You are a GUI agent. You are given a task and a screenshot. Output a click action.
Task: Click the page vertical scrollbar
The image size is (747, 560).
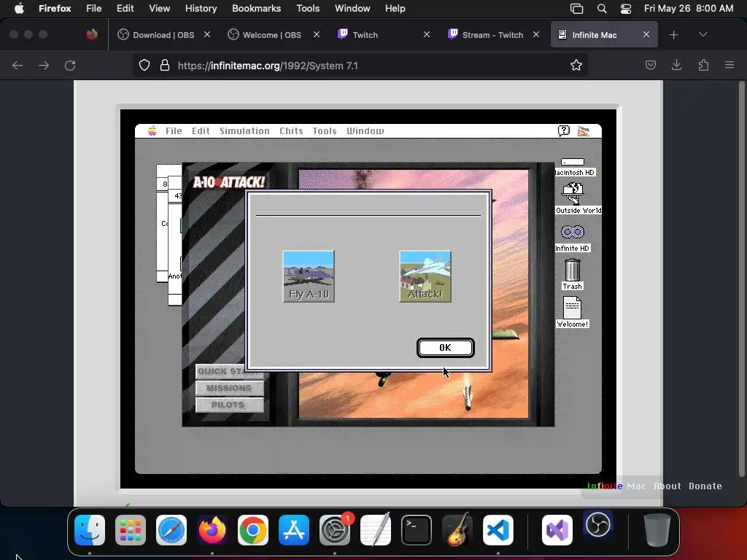pos(741,279)
